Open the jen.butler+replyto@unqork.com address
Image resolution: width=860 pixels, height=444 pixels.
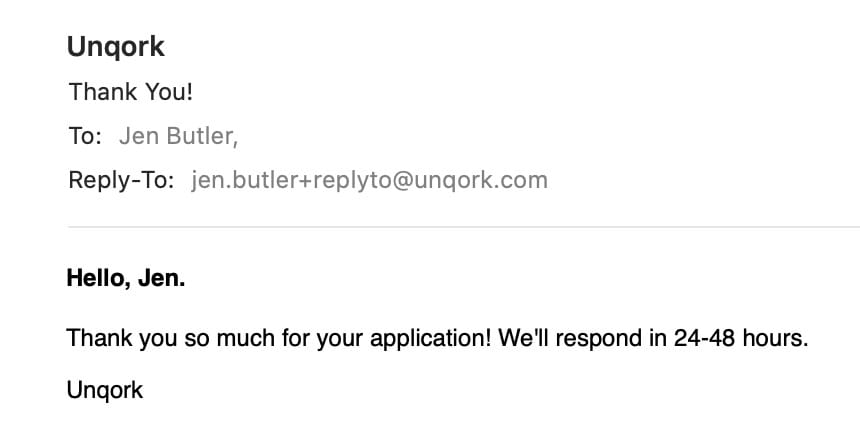pos(369,180)
